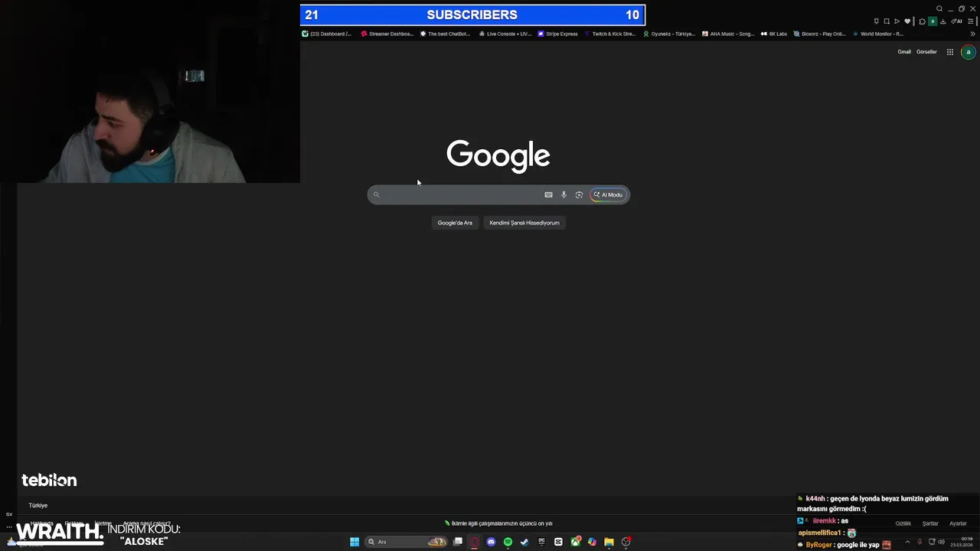Open Copilot app on the taskbar
This screenshot has height=551, width=980.
(592, 542)
